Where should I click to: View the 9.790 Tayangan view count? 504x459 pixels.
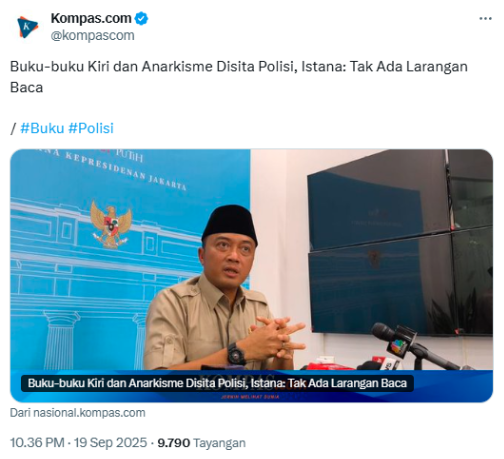coord(201,443)
